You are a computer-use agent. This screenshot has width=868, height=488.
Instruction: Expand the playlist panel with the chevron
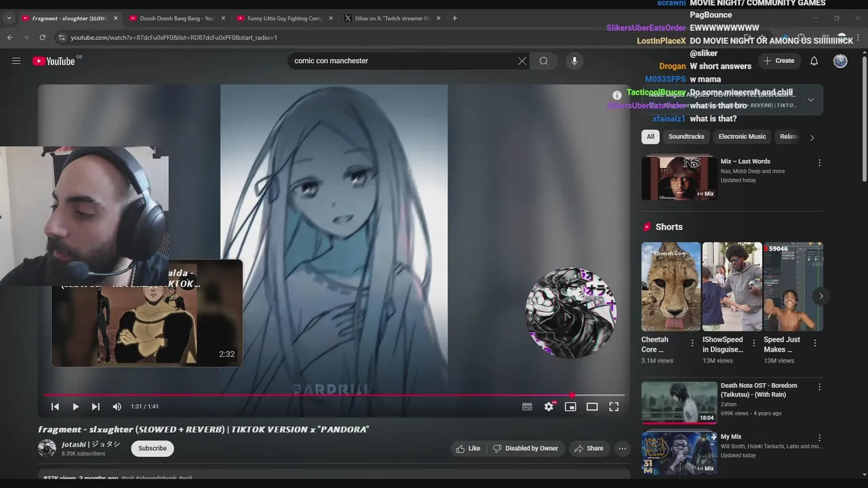tap(810, 100)
